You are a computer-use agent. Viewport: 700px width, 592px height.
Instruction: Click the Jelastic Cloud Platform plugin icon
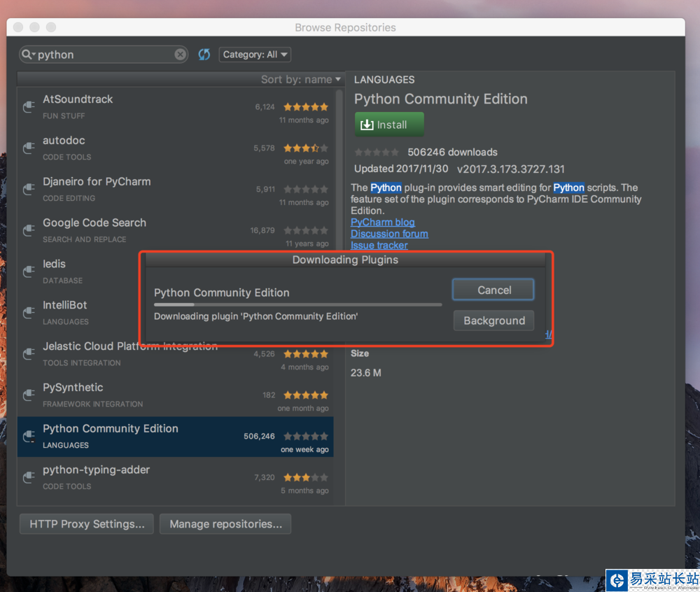(x=29, y=354)
